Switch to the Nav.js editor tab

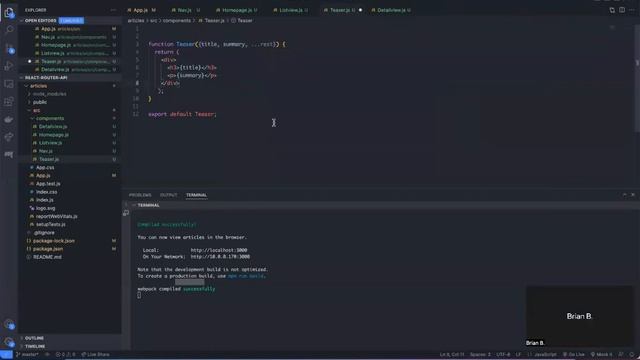[x=184, y=10]
